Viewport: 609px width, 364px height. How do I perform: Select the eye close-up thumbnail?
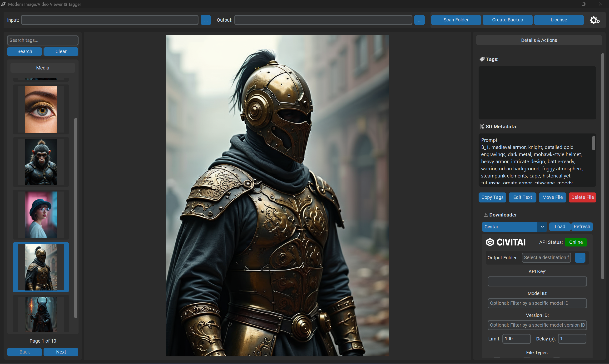click(41, 109)
